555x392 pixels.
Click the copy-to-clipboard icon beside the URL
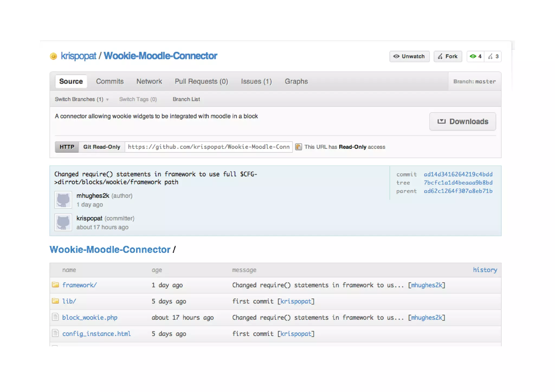(298, 147)
